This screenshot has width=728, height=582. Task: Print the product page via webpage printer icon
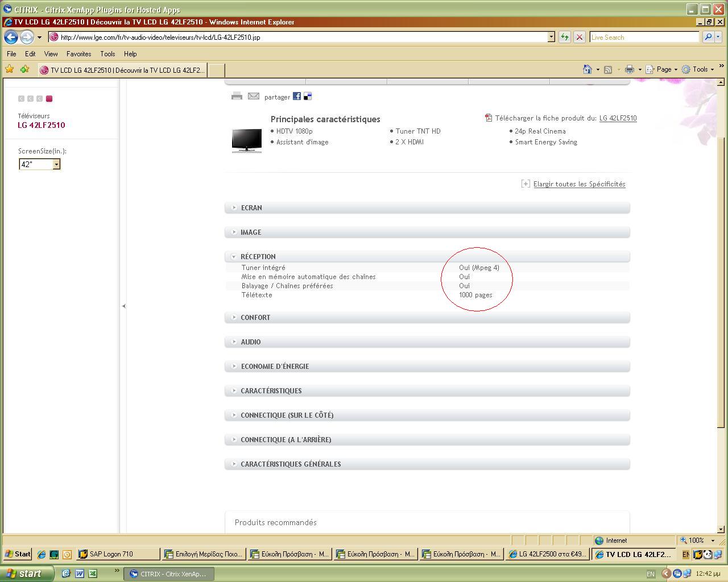(x=237, y=96)
